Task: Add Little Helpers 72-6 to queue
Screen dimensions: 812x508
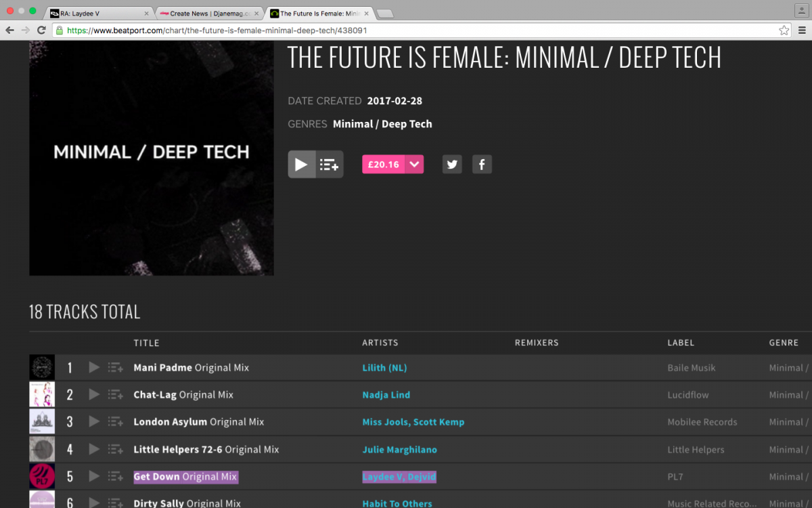Action: (116, 450)
